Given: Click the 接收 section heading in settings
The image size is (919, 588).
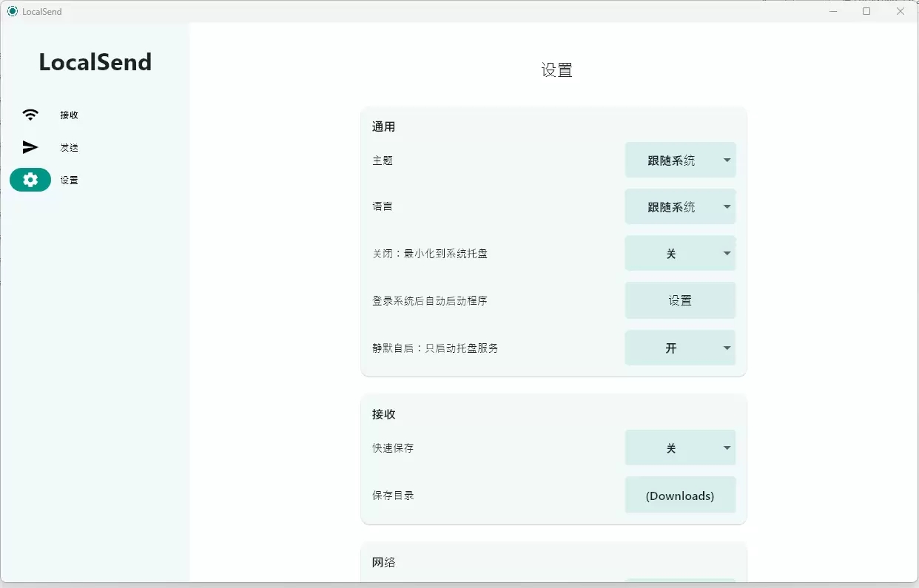Looking at the screenshot, I should coord(384,414).
